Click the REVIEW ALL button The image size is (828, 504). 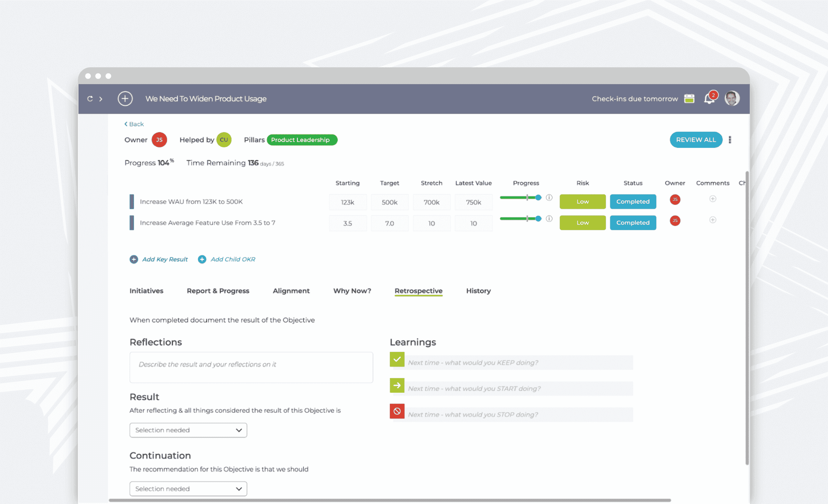tap(696, 140)
